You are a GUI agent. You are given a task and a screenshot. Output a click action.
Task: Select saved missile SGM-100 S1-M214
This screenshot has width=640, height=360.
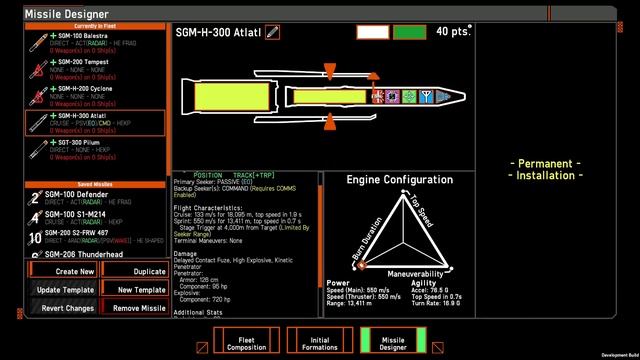(x=96, y=218)
